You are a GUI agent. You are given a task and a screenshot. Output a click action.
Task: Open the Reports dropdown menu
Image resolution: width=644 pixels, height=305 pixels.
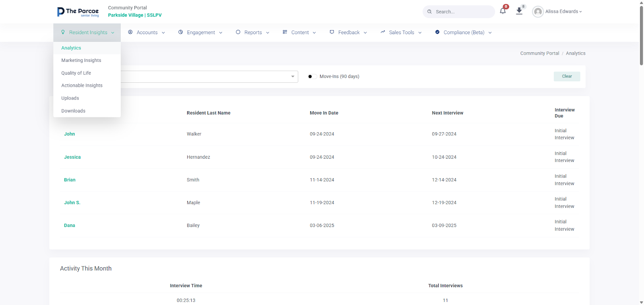click(253, 33)
